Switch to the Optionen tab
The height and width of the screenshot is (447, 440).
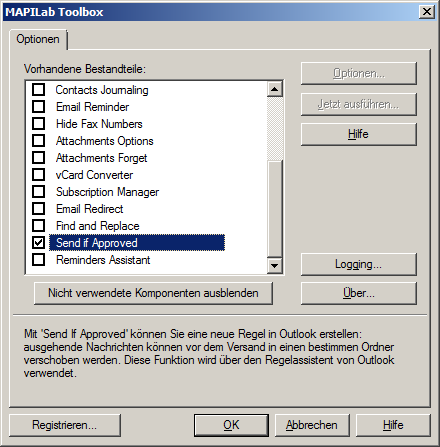38,39
